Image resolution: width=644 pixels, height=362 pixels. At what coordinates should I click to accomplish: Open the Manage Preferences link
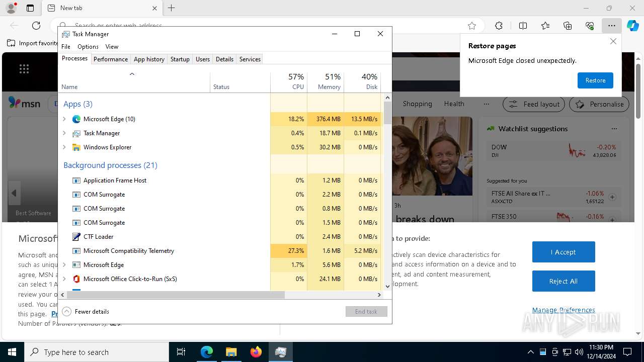[x=563, y=310]
